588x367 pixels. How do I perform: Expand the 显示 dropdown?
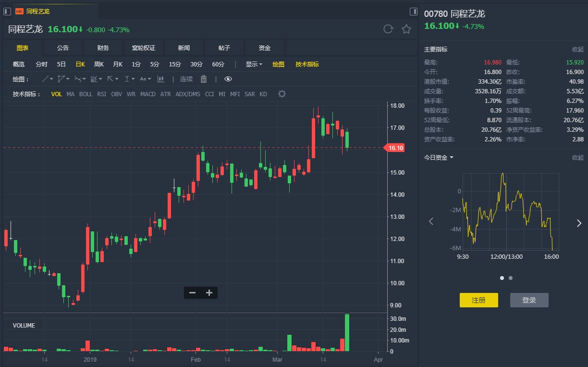coord(254,64)
